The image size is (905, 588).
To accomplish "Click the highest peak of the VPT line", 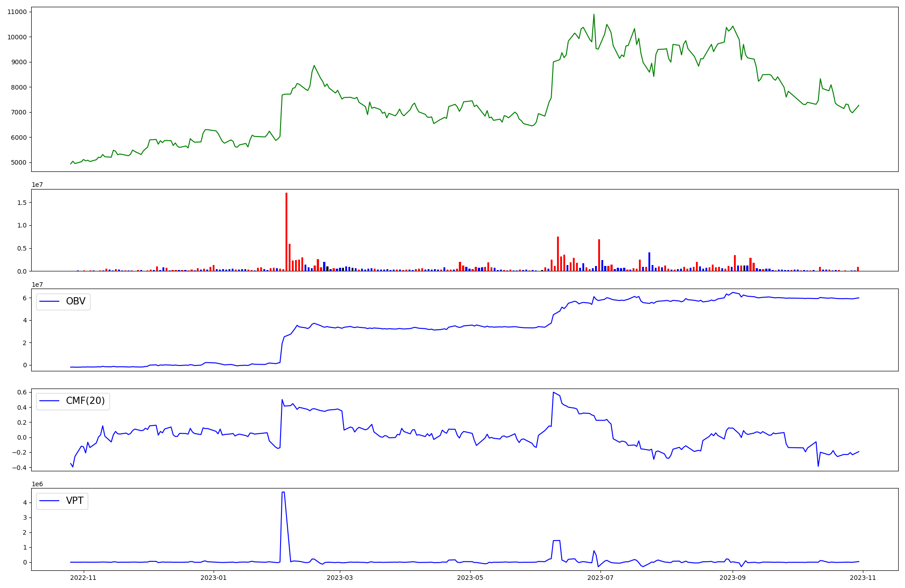I will [283, 493].
